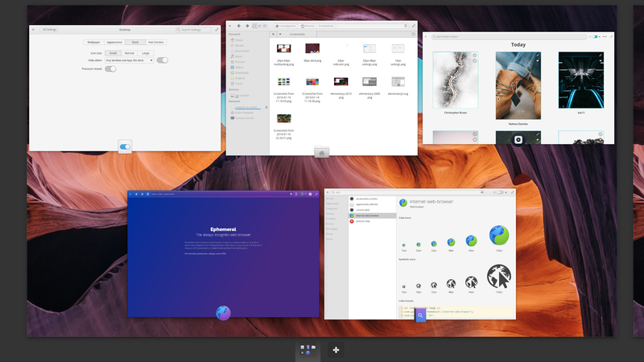Click the camera app badge on photos window
The image size is (644, 362).
(518, 140)
